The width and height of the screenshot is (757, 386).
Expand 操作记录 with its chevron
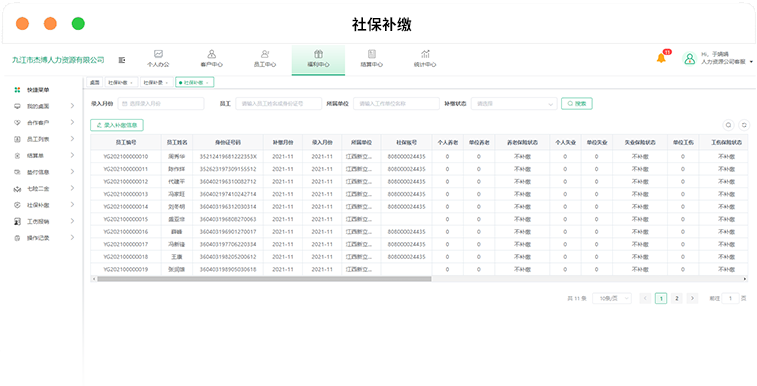[x=72, y=237]
